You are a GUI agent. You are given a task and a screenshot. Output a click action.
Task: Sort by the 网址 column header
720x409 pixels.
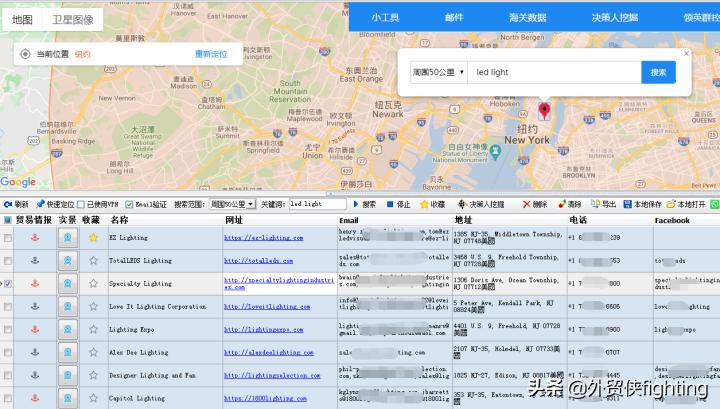[234, 220]
